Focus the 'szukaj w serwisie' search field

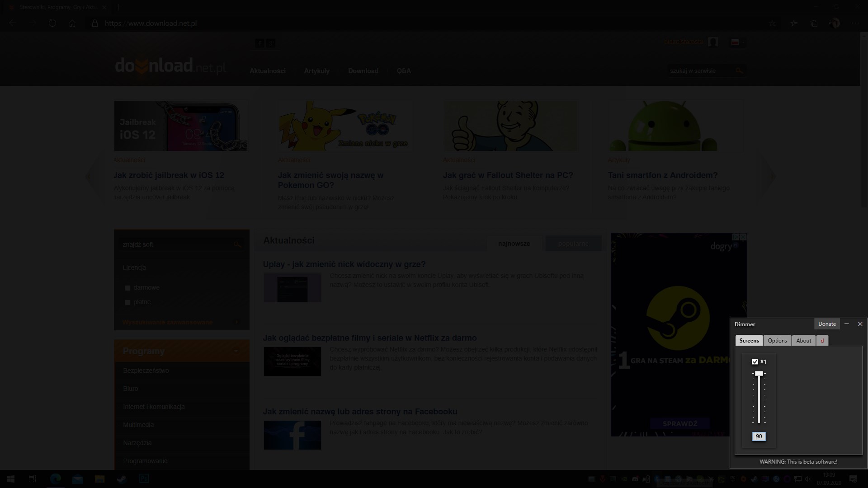pos(701,70)
